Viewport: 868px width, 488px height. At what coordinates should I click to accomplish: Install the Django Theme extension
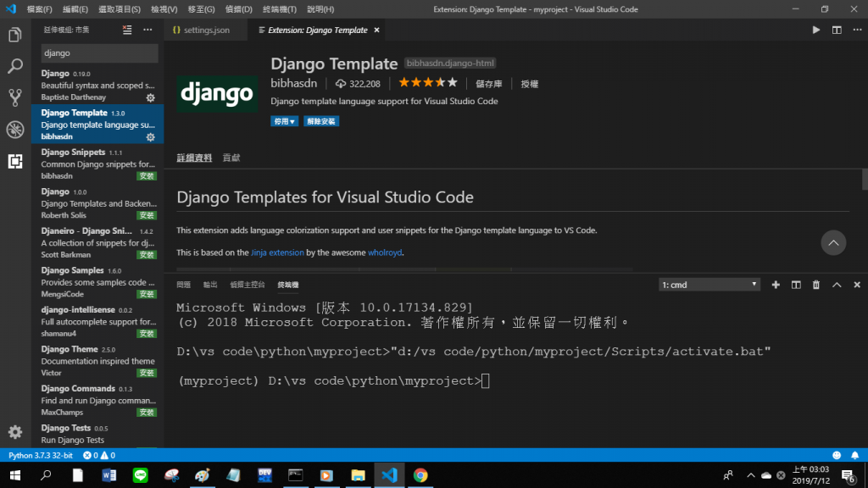tap(147, 373)
